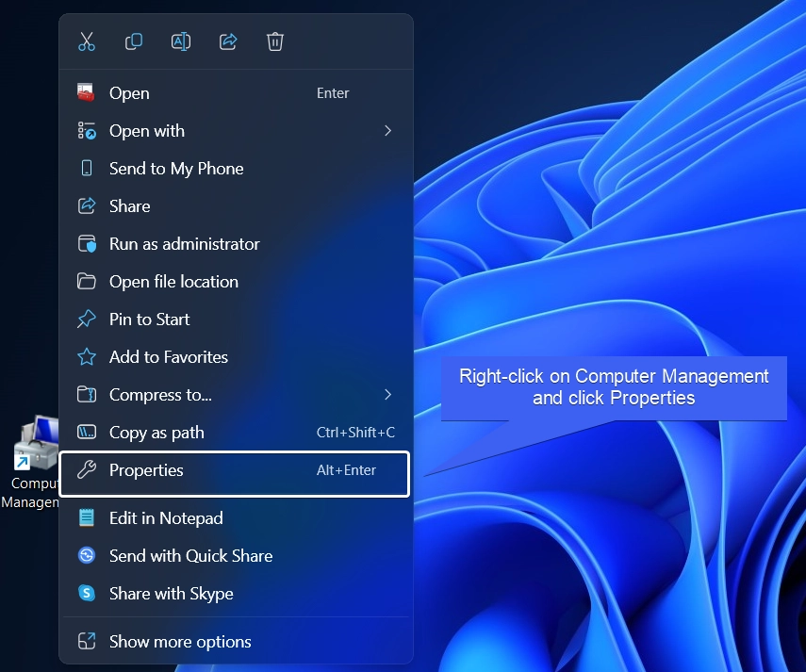Viewport: 806px width, 672px height.
Task: Choose Run as administrator
Action: [236, 244]
